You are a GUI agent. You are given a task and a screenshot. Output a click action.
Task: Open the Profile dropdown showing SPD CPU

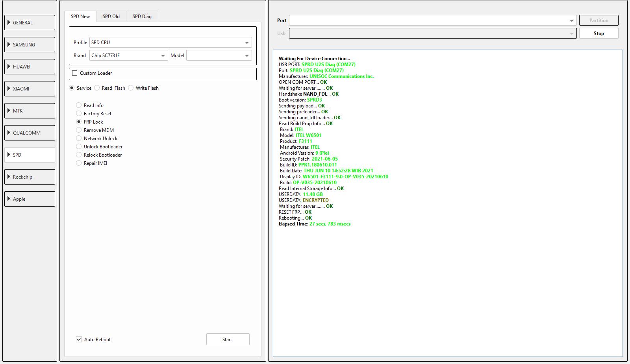coord(170,42)
